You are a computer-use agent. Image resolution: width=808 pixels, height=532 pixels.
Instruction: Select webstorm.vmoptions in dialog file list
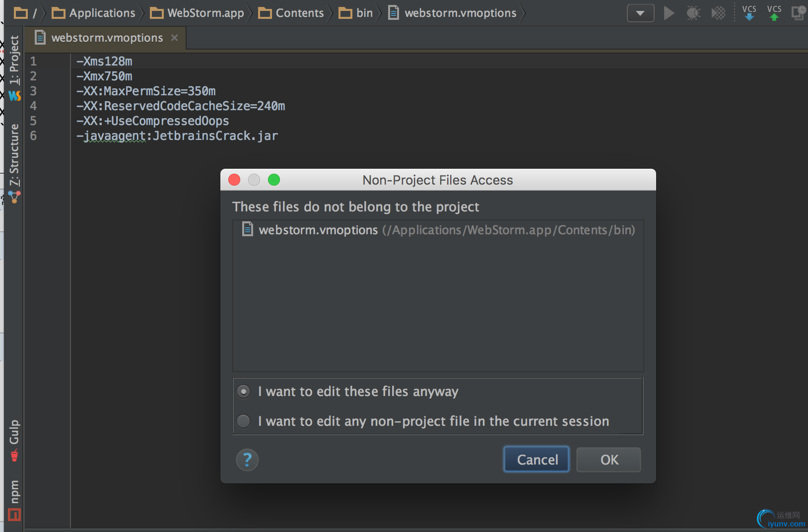tap(438, 230)
